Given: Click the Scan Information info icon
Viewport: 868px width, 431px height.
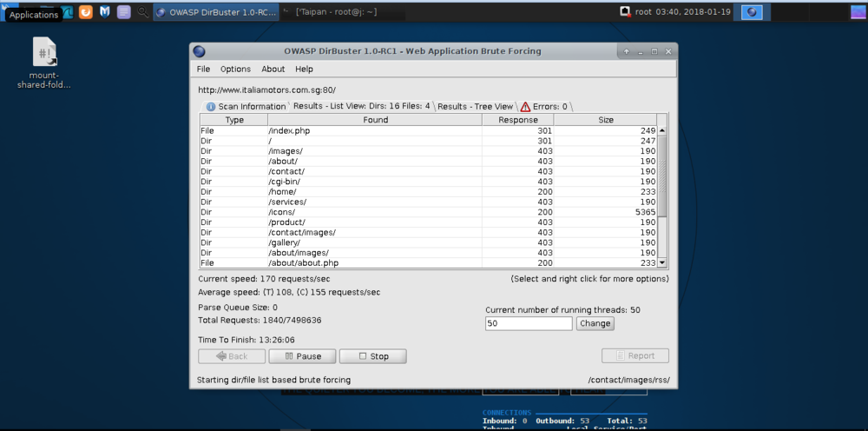Looking at the screenshot, I should pyautogui.click(x=211, y=106).
